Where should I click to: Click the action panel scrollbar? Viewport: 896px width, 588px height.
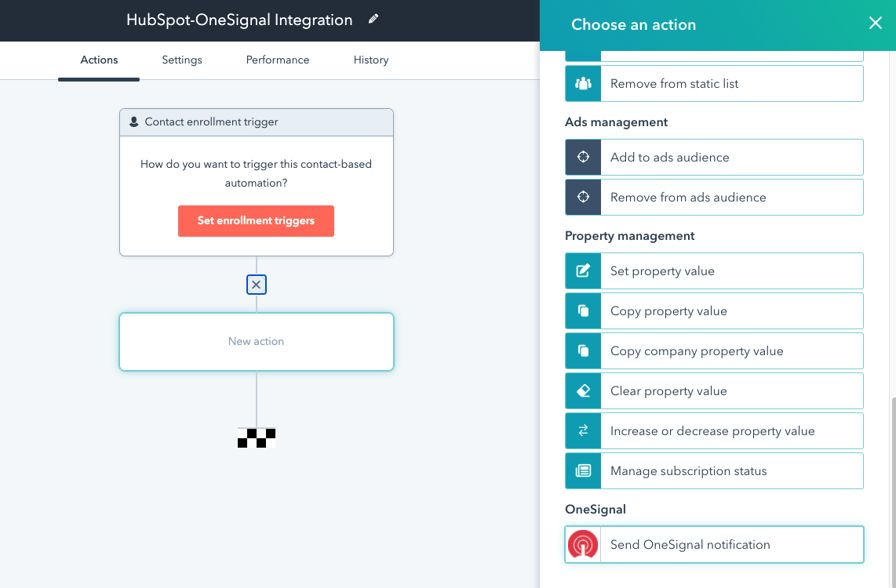[893, 491]
